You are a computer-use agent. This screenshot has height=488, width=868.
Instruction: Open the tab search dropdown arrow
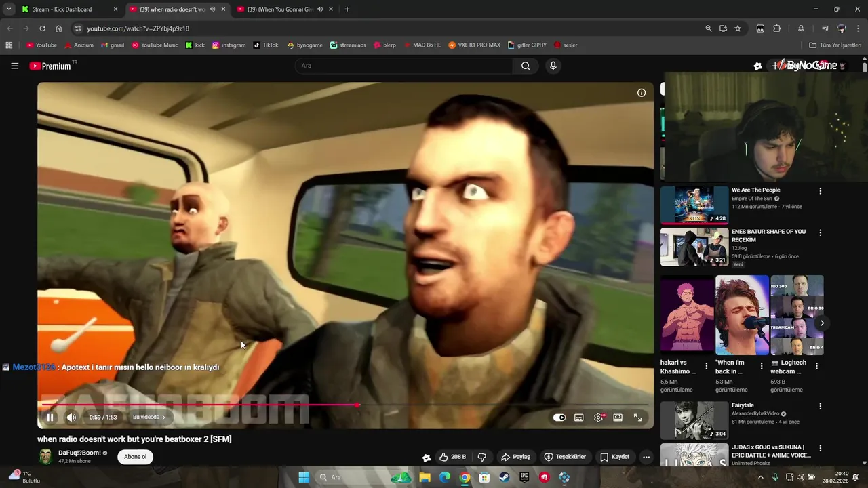[9, 9]
